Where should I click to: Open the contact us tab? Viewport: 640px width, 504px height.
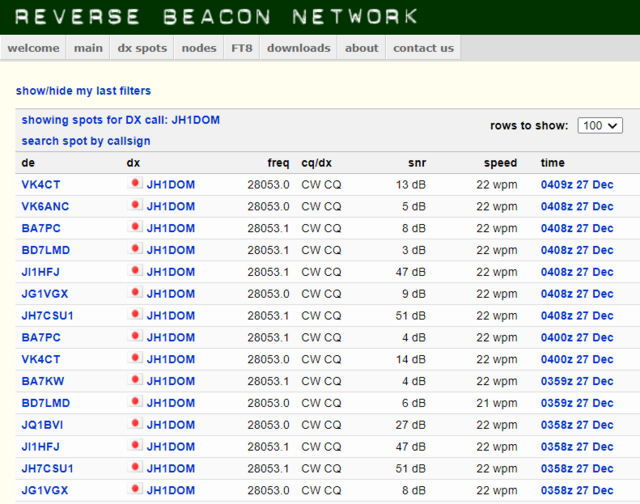[423, 48]
